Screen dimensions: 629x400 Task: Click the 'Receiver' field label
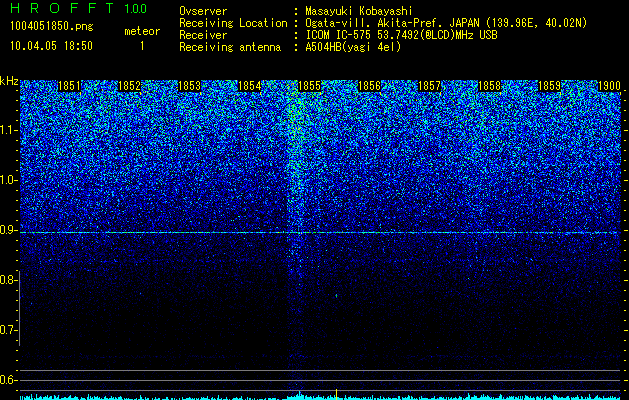pyautogui.click(x=203, y=35)
